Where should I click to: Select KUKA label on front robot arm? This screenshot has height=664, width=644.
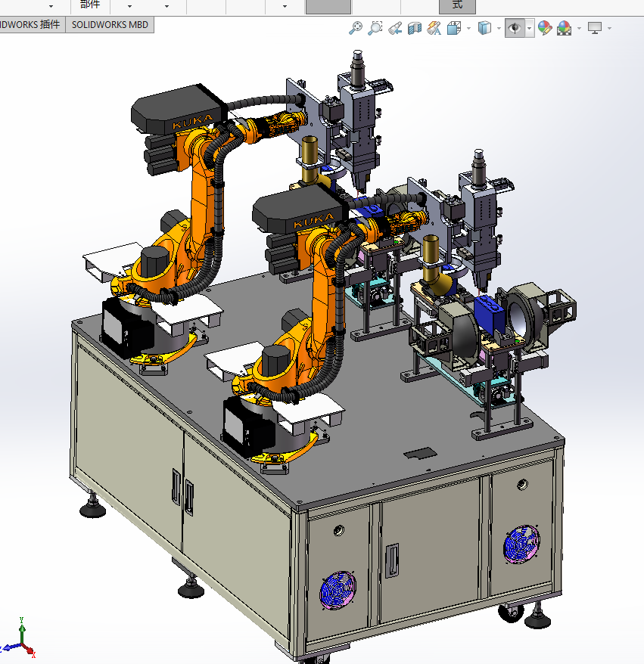click(313, 220)
